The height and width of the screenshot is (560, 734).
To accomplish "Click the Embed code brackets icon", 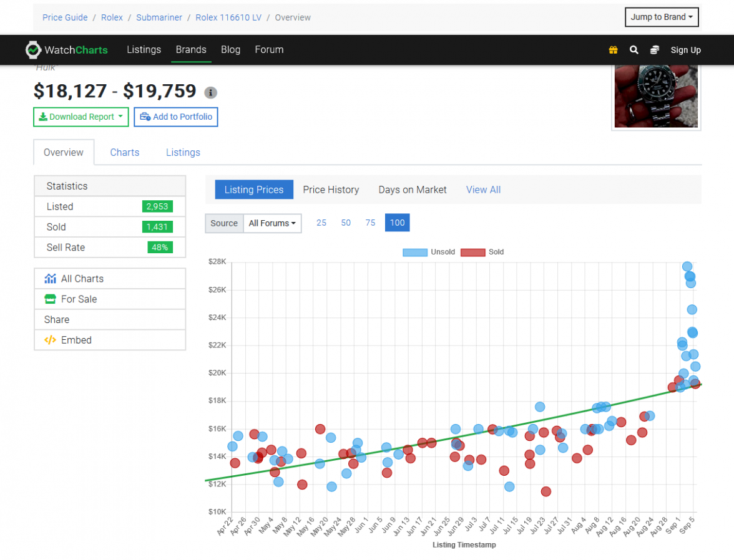I will (50, 340).
